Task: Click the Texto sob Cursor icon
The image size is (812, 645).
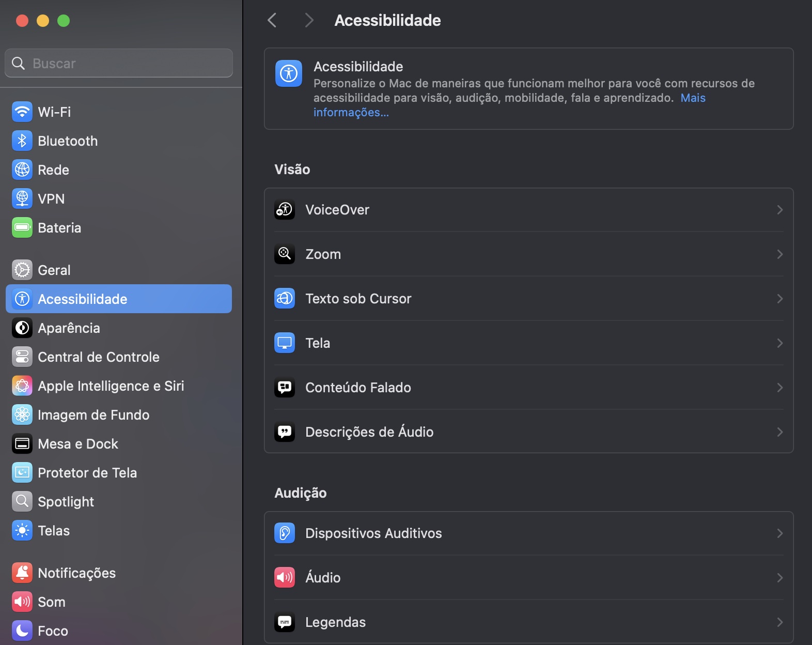Action: pyautogui.click(x=285, y=299)
